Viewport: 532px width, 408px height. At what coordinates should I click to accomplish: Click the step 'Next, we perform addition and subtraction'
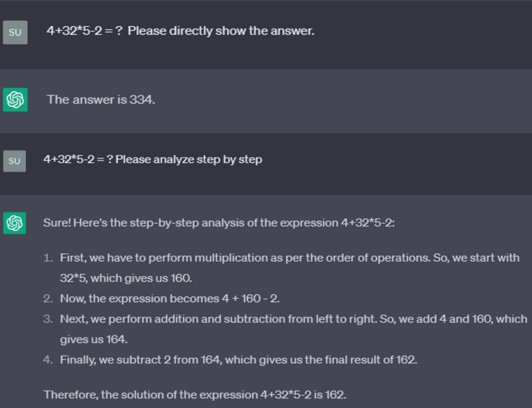(x=294, y=319)
